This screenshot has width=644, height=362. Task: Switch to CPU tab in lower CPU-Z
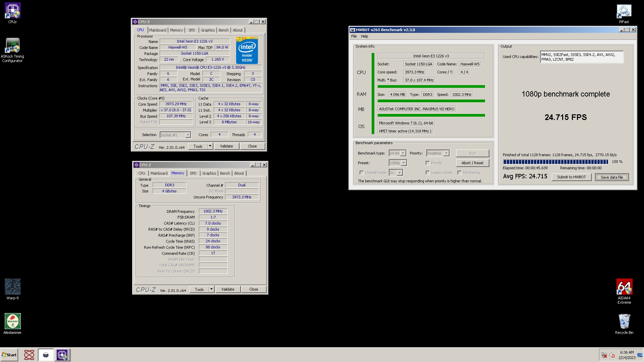[x=142, y=173]
